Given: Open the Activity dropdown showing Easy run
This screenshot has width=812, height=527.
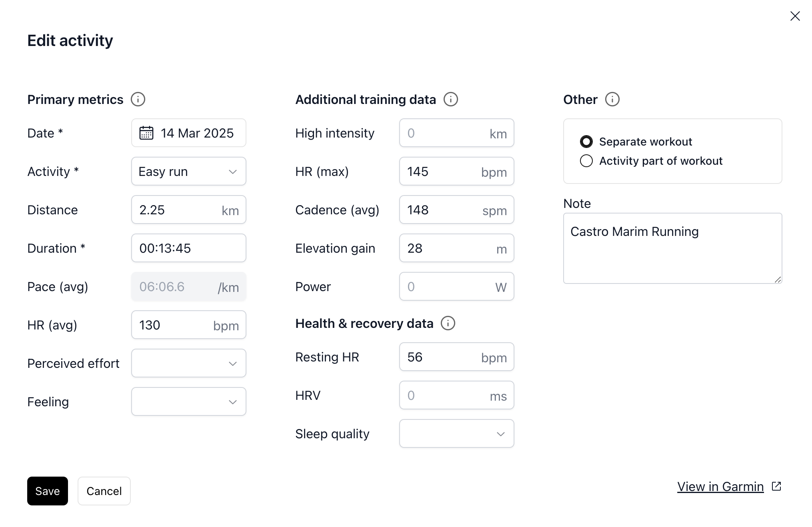Looking at the screenshot, I should (x=189, y=171).
